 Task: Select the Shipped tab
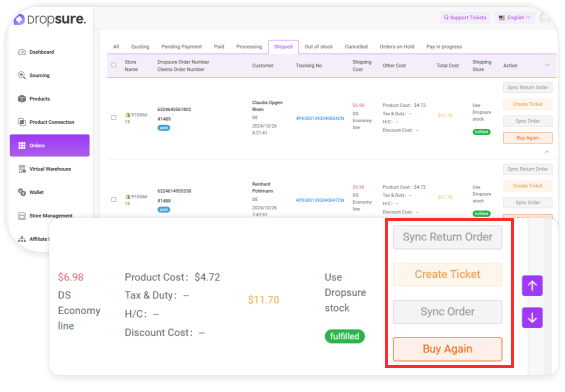tap(283, 47)
